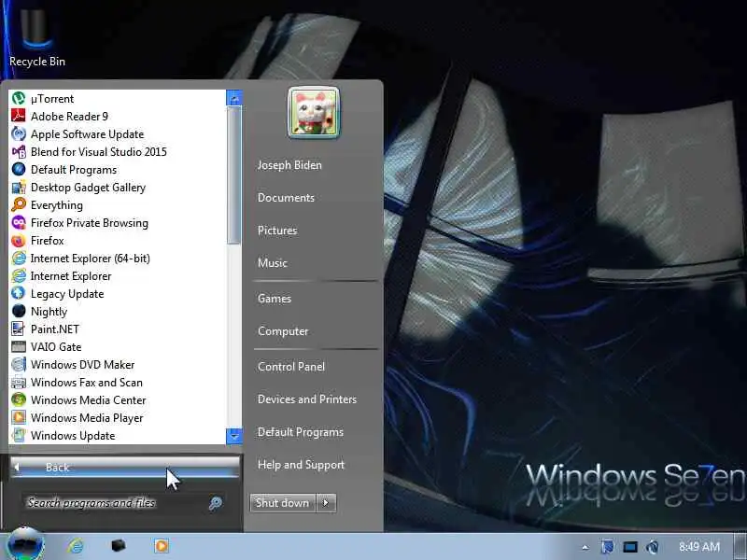Click the Default Programs icon in list
747x560 pixels.
click(x=19, y=170)
